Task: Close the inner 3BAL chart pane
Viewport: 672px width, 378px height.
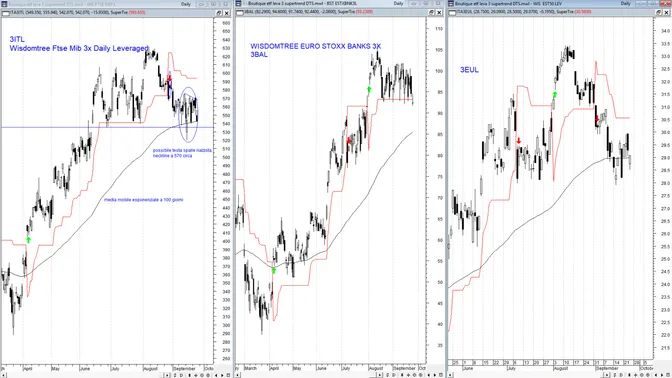Action: click(x=439, y=12)
